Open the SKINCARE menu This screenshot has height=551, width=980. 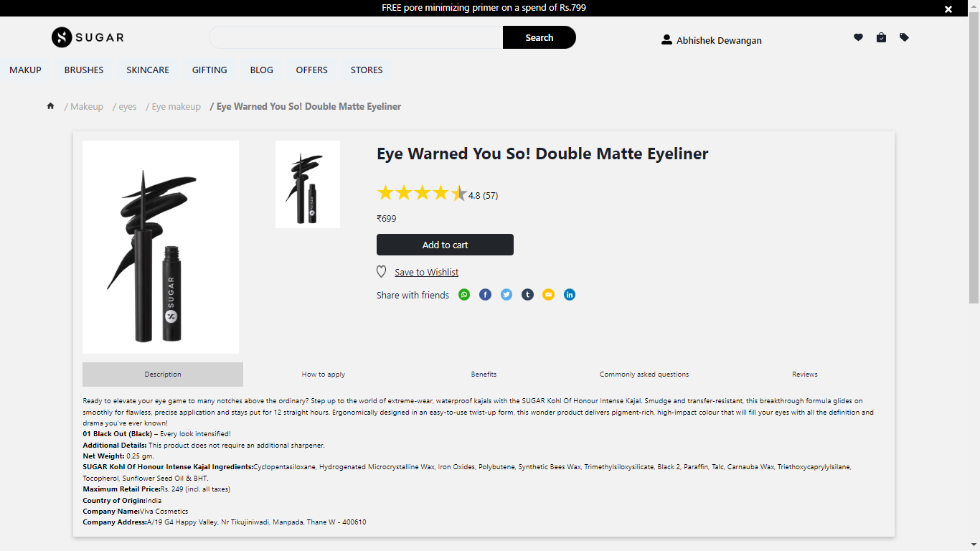tap(148, 70)
